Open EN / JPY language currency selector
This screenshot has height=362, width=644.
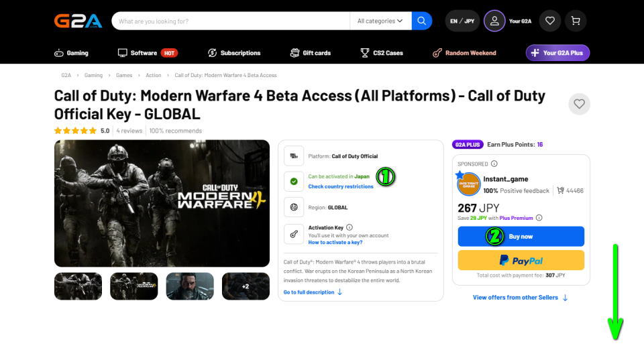(462, 21)
